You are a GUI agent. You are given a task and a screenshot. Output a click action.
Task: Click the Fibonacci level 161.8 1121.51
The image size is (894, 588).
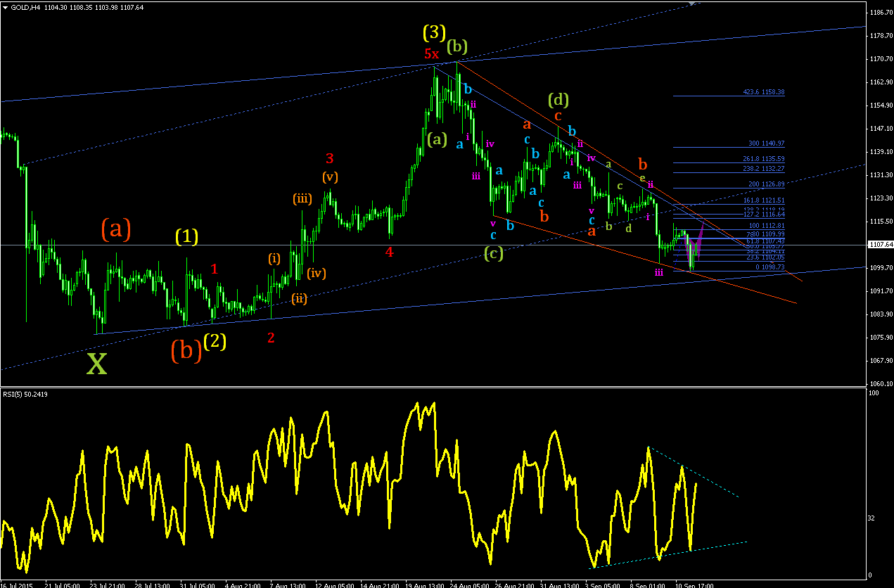pos(764,200)
